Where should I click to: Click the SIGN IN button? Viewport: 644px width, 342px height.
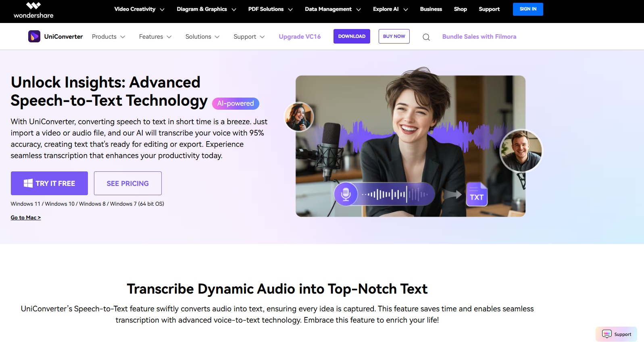point(528,9)
